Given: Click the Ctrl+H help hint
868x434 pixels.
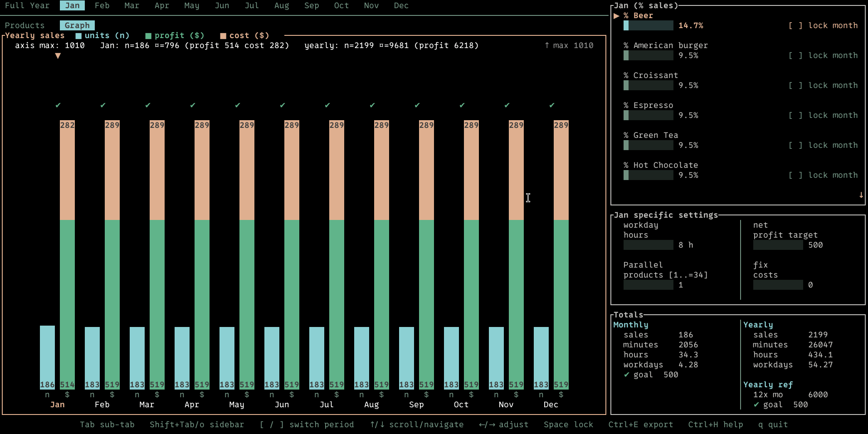Looking at the screenshot, I should pyautogui.click(x=716, y=424).
